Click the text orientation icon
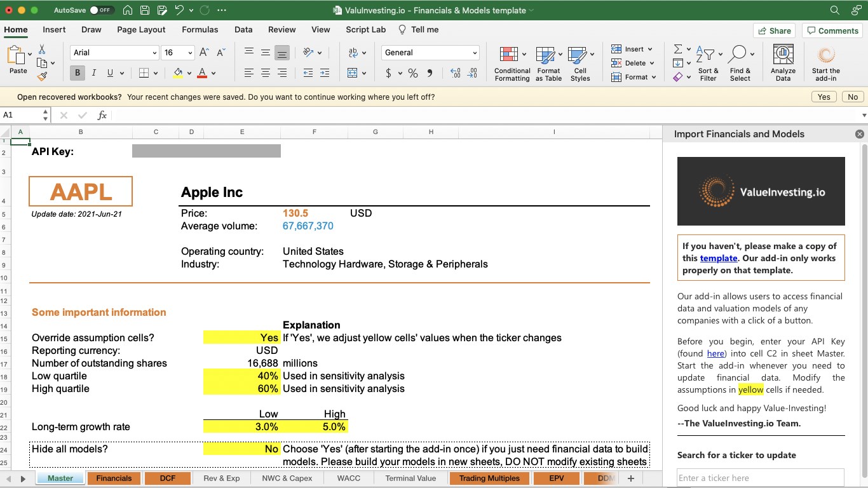 point(308,53)
